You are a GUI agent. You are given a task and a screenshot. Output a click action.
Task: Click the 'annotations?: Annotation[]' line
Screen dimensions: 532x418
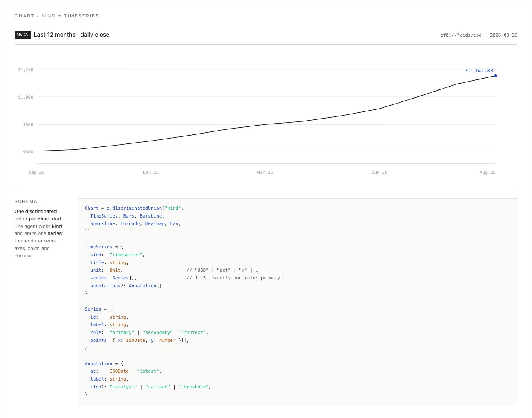[127, 286]
